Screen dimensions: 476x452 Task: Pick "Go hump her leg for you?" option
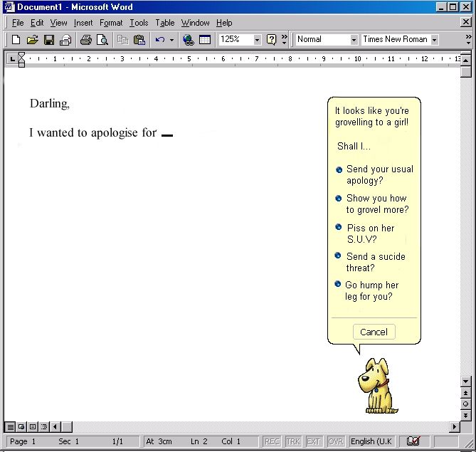click(366, 290)
